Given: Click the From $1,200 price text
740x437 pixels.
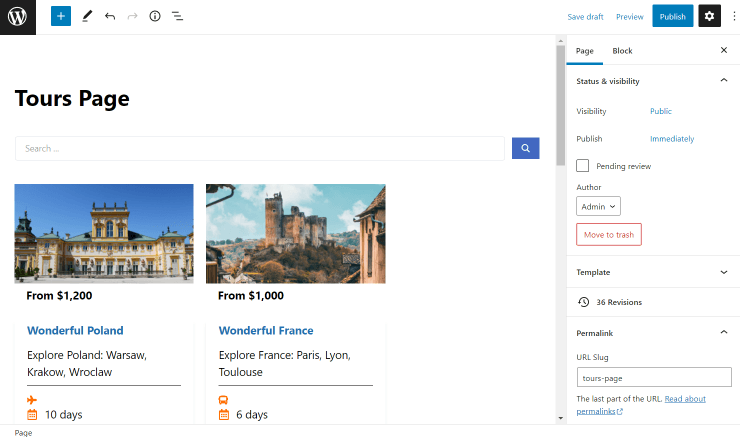Looking at the screenshot, I should pos(59,296).
